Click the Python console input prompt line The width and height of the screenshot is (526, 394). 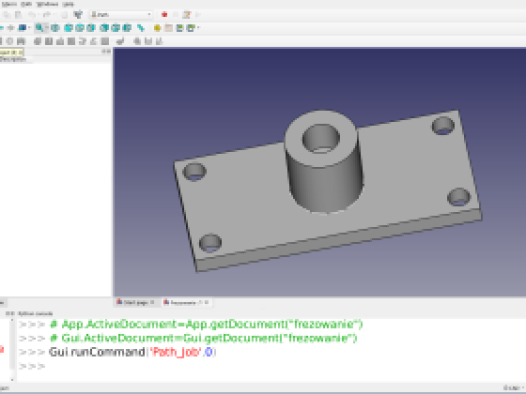click(x=268, y=366)
